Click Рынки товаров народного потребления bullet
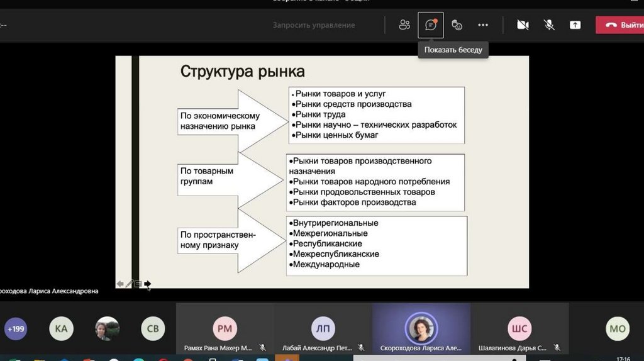The image size is (644, 361). (369, 182)
